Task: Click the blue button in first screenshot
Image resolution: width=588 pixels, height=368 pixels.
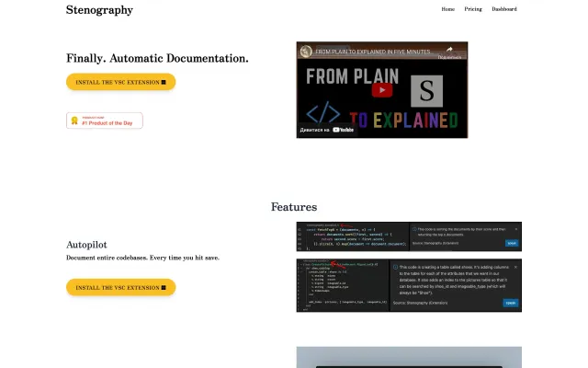Action: click(512, 243)
